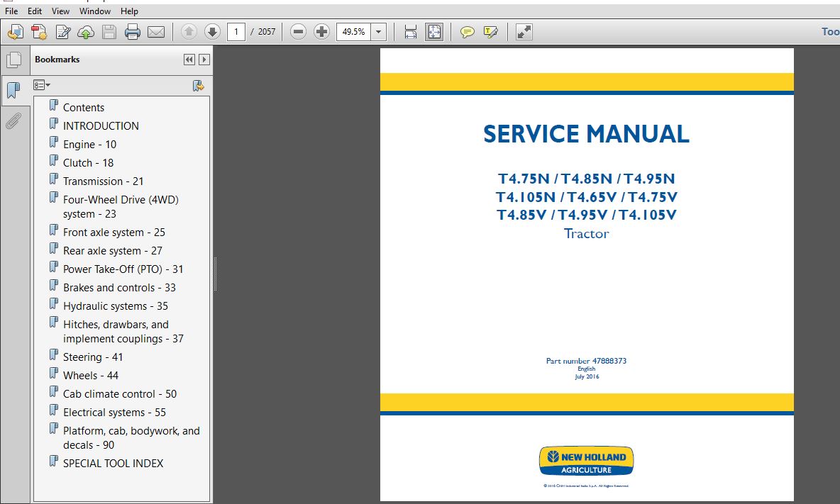Open Wheels - 44 bookmark

[91, 376]
